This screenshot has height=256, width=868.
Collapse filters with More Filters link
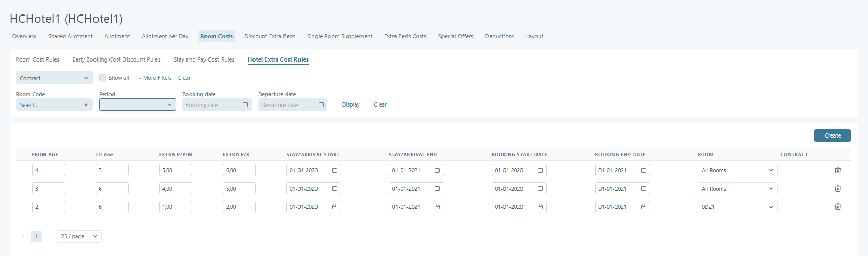[x=156, y=78]
